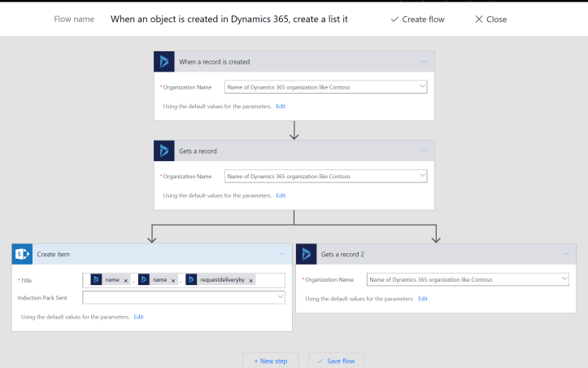Image resolution: width=588 pixels, height=368 pixels.
Task: Open ellipsis menu of 'Gets a record'
Action: point(424,151)
